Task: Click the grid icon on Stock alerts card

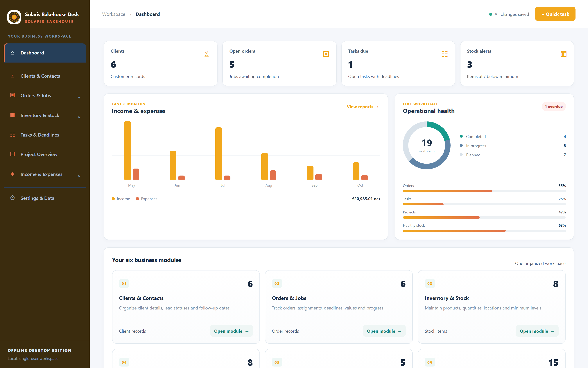Action: [564, 54]
